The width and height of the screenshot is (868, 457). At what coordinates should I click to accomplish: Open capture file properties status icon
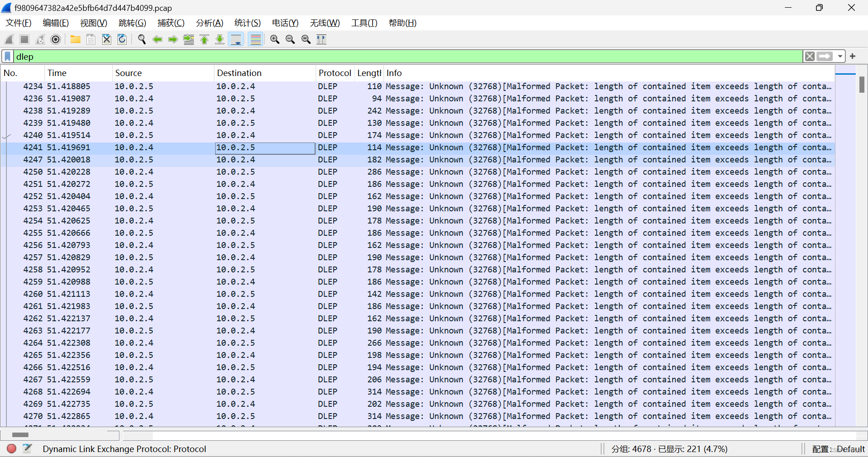(27, 448)
